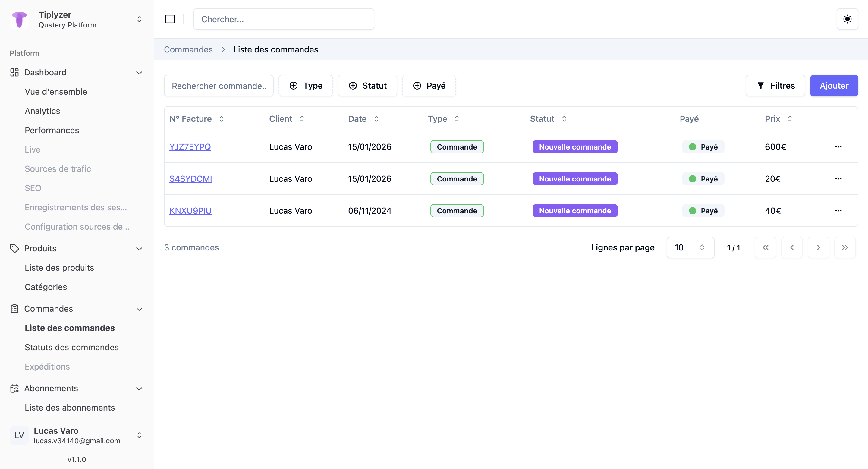Open the Statut filter dropdown
Screen dimensions: 868x469
point(368,86)
